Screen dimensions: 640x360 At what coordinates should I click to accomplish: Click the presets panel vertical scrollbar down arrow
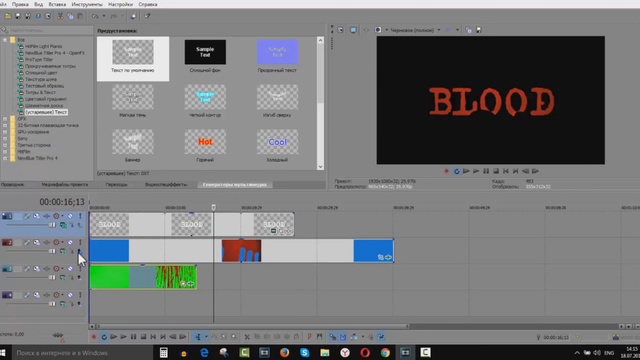320,167
